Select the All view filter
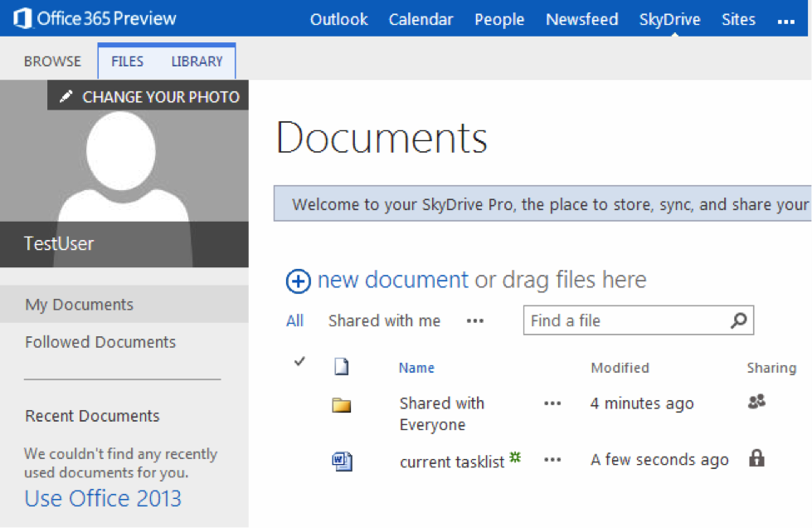The height and width of the screenshot is (528, 812). tap(294, 320)
